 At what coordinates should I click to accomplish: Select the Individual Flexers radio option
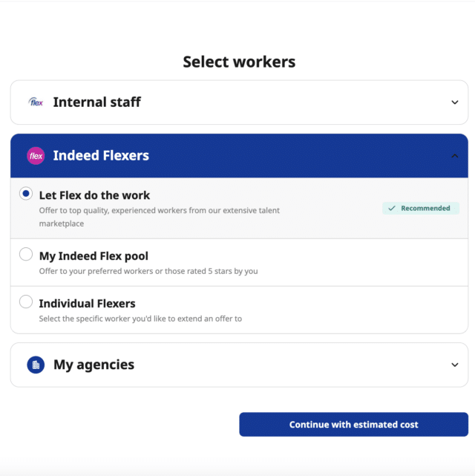(26, 301)
